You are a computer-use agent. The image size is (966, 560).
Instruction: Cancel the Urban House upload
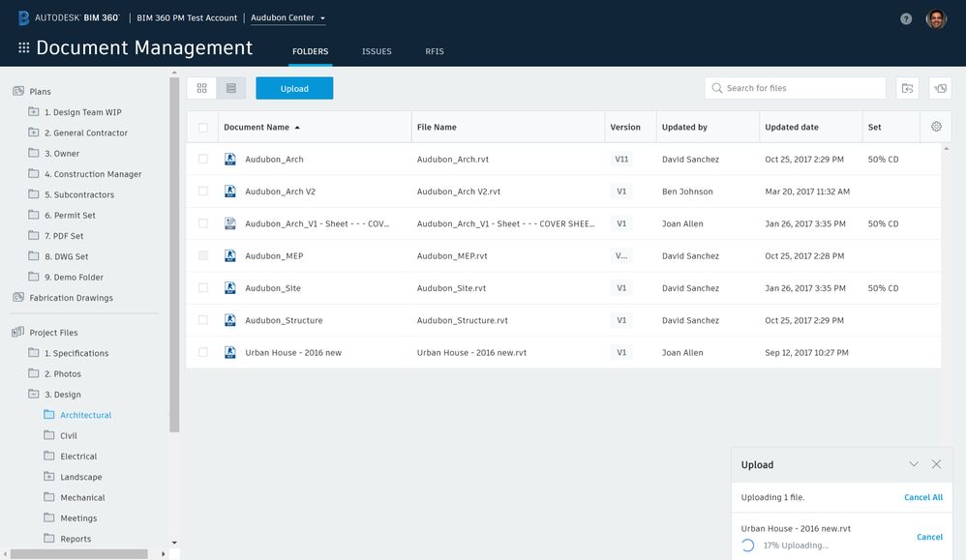pos(929,537)
